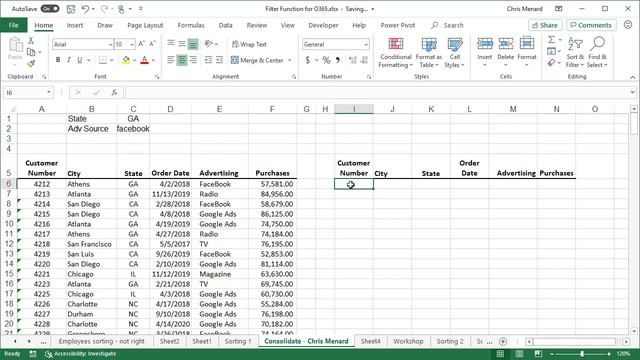
Task: Open Format as Table gallery
Action: point(429,53)
